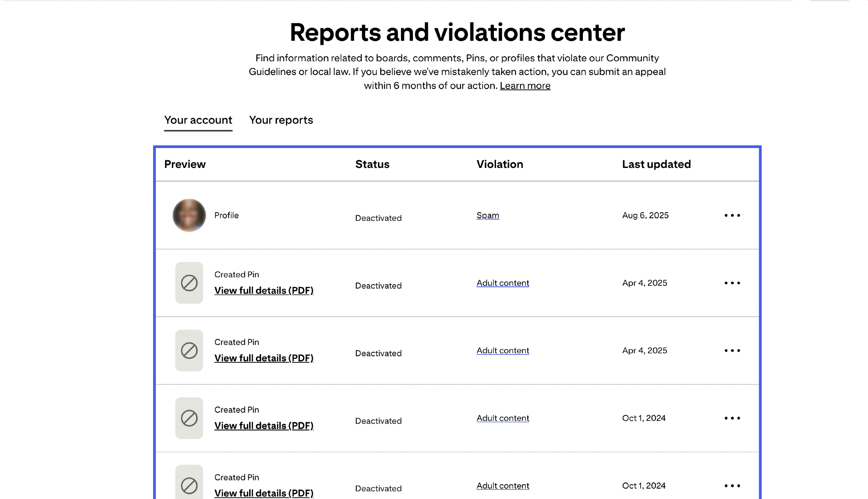Open the Learn more link
The width and height of the screenshot is (868, 499).
pos(525,86)
